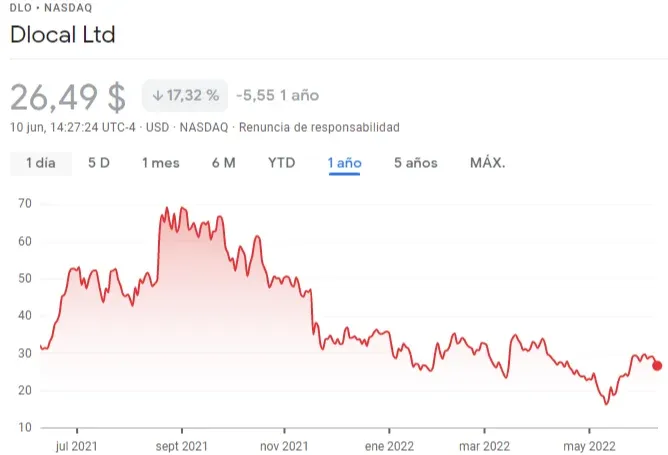Show the MÁX. history range

(487, 163)
